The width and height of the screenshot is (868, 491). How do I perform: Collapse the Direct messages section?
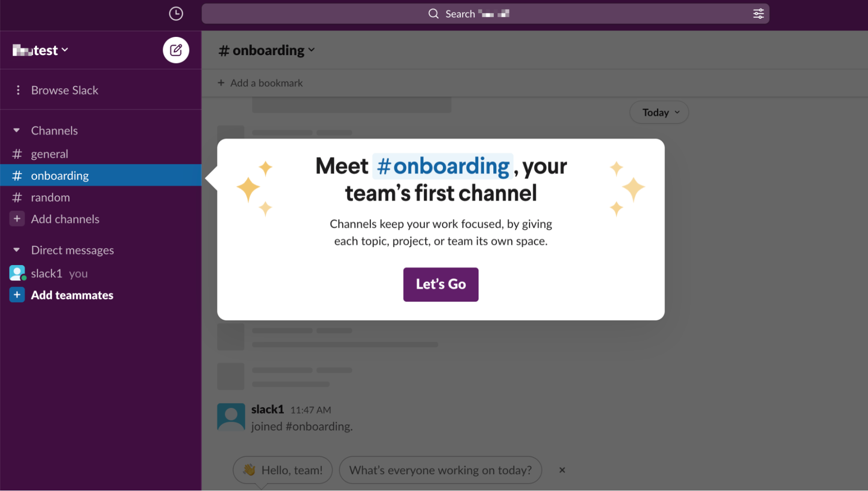click(17, 250)
